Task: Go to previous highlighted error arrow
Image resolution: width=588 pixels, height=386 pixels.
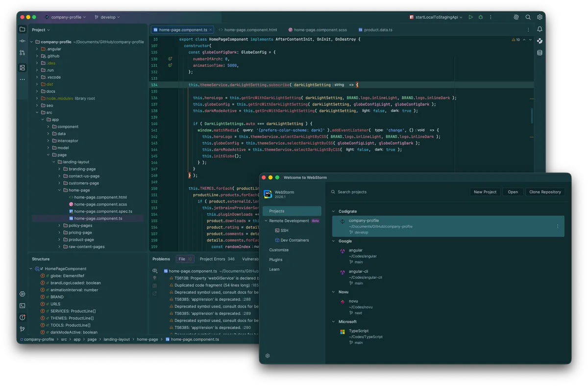Action: [x=524, y=40]
